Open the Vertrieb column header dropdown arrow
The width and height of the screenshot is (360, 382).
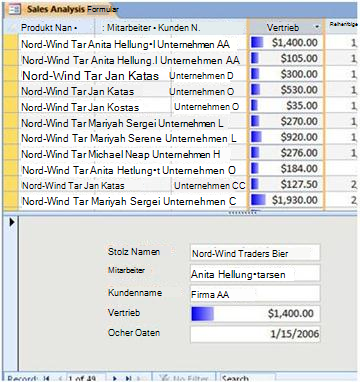coord(317,27)
